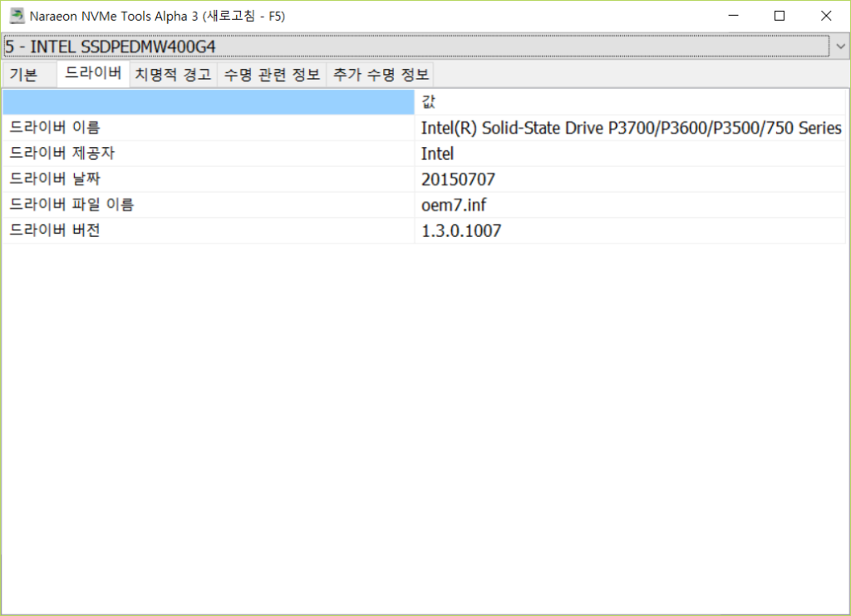851x616 pixels.
Task: Open the 추가 수명 정보 tab
Action: pos(380,74)
